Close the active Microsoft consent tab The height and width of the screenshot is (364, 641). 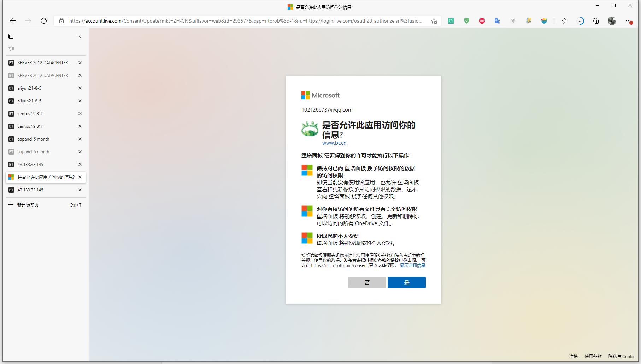80,177
